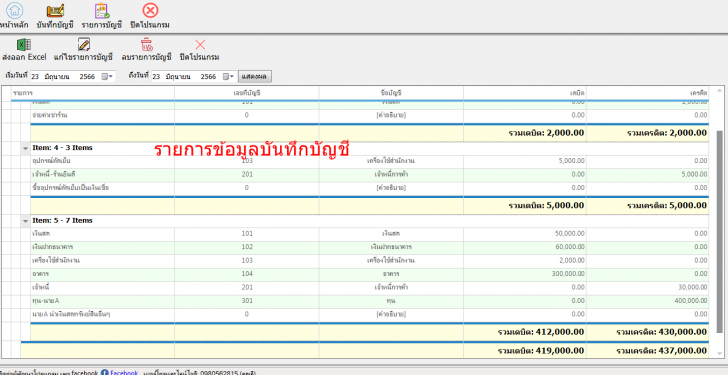Image resolution: width=728 pixels, height=375 pixels.
Task: Open the Facebook link in status bar
Action: point(124,373)
